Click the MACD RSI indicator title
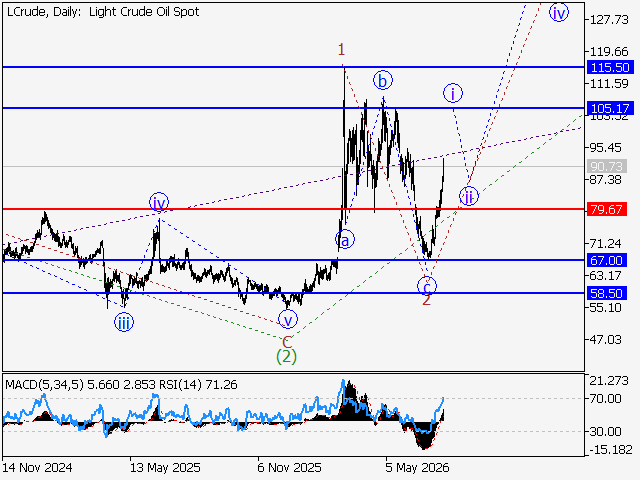The width and height of the screenshot is (640, 480). point(121,384)
